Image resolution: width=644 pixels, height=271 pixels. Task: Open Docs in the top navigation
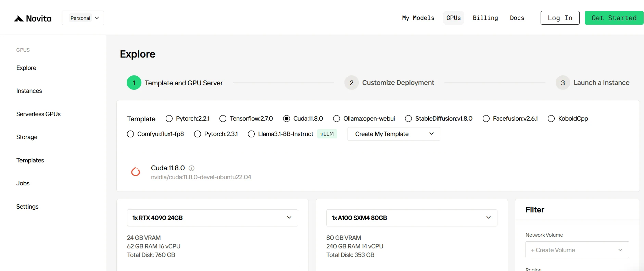(517, 18)
